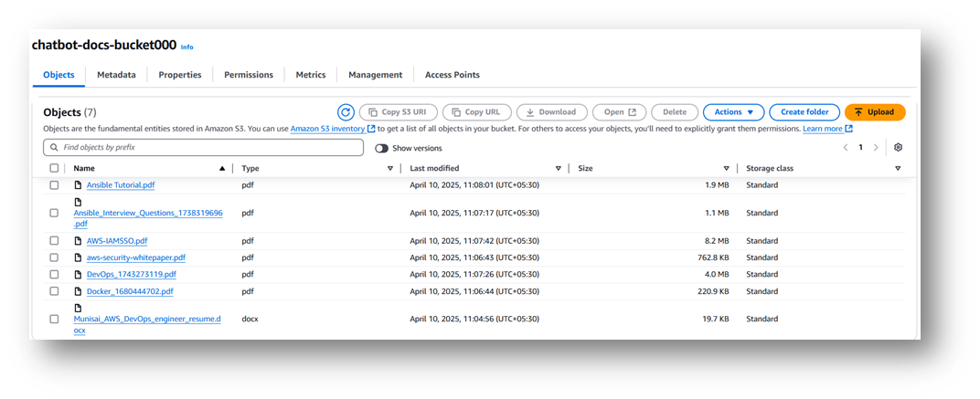Click the Delete button

675,112
